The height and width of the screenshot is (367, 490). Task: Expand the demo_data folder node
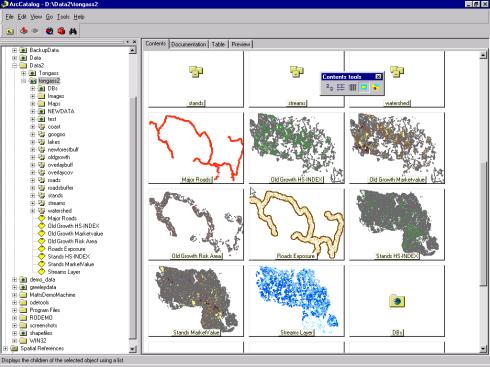point(14,280)
